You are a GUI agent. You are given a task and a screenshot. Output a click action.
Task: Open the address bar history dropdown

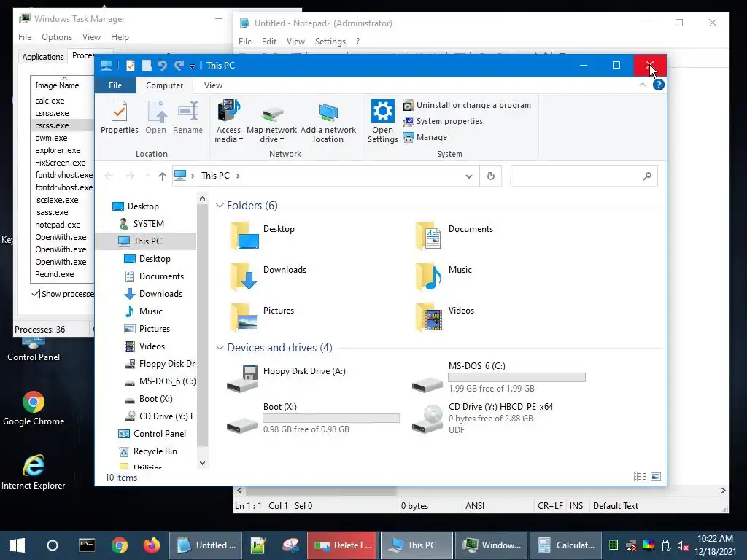pyautogui.click(x=469, y=176)
